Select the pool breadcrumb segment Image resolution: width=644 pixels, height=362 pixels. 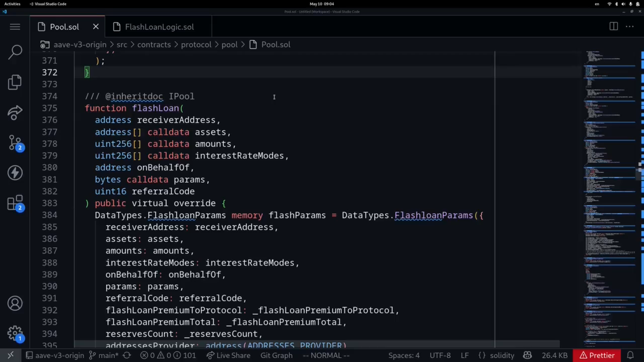tap(229, 45)
